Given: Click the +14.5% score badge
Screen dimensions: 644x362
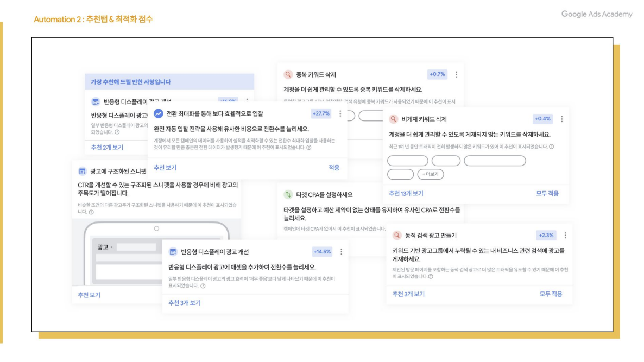Looking at the screenshot, I should [321, 252].
